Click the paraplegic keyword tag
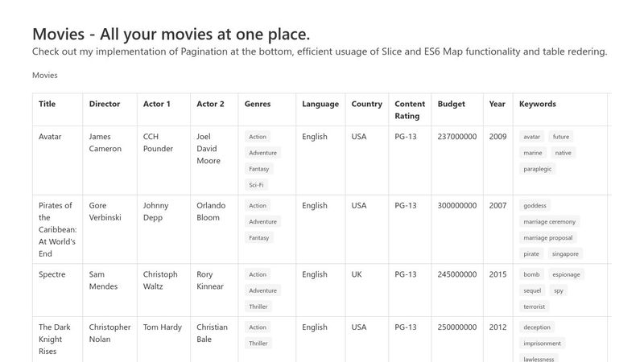Viewport: 644px width, 362px height. pyautogui.click(x=539, y=169)
